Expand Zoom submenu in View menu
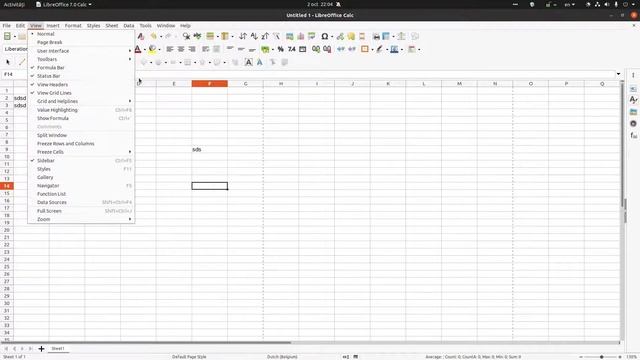Image resolution: width=640 pixels, height=360 pixels. [x=81, y=219]
